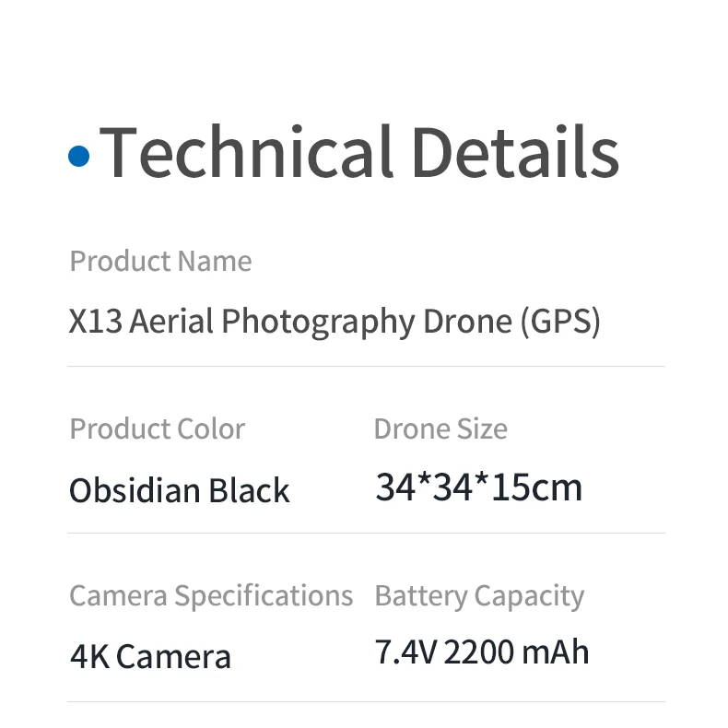Click divider line below product name
The image size is (728, 728).
367,366
